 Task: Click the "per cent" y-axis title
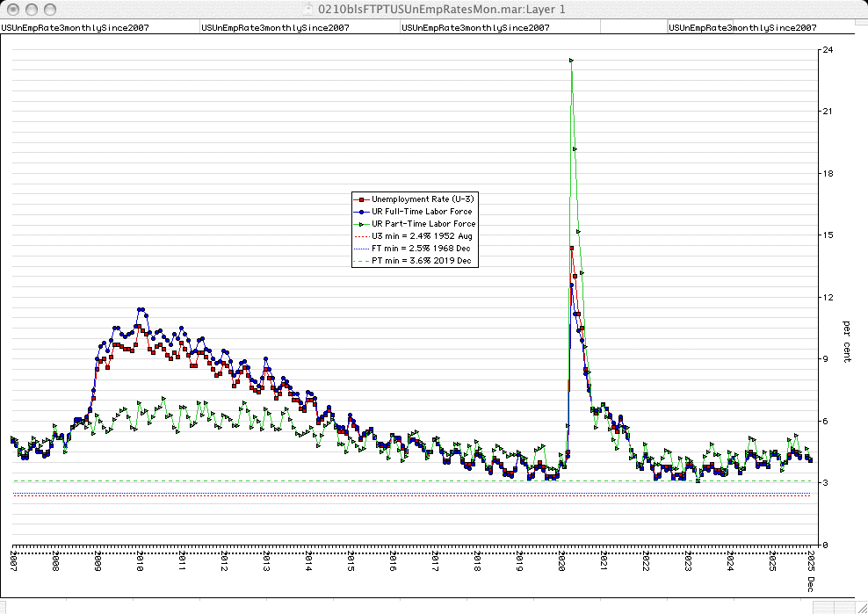[846, 343]
